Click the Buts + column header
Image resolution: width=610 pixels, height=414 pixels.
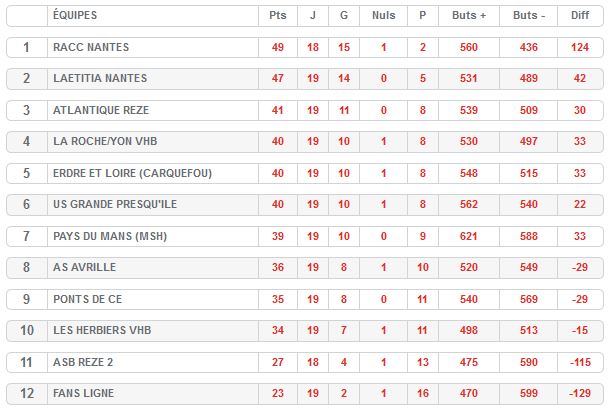469,16
